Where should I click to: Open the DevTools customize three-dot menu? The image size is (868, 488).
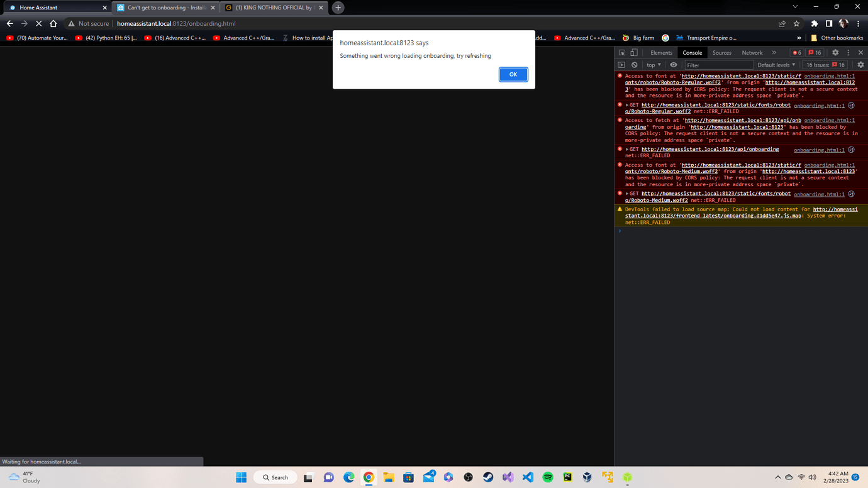(848, 53)
